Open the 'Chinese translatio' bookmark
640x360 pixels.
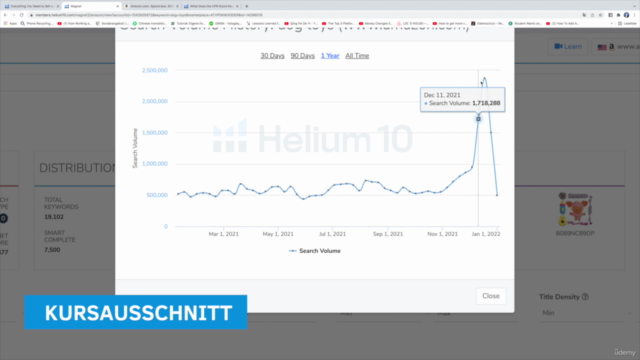point(150,24)
